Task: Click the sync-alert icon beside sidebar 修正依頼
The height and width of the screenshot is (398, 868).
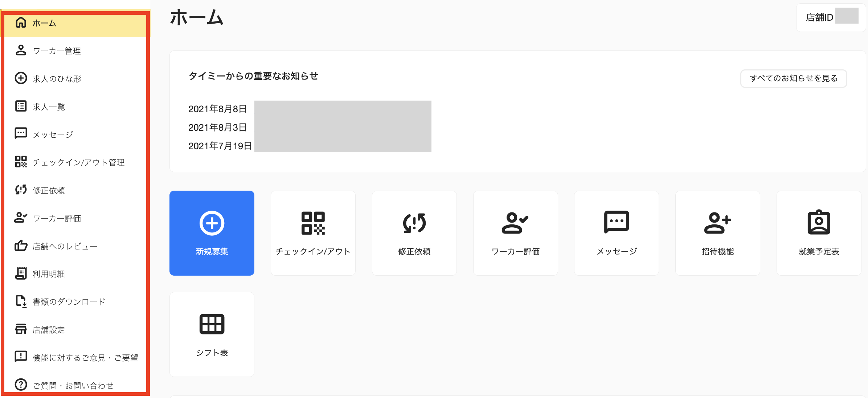Action: 21,190
